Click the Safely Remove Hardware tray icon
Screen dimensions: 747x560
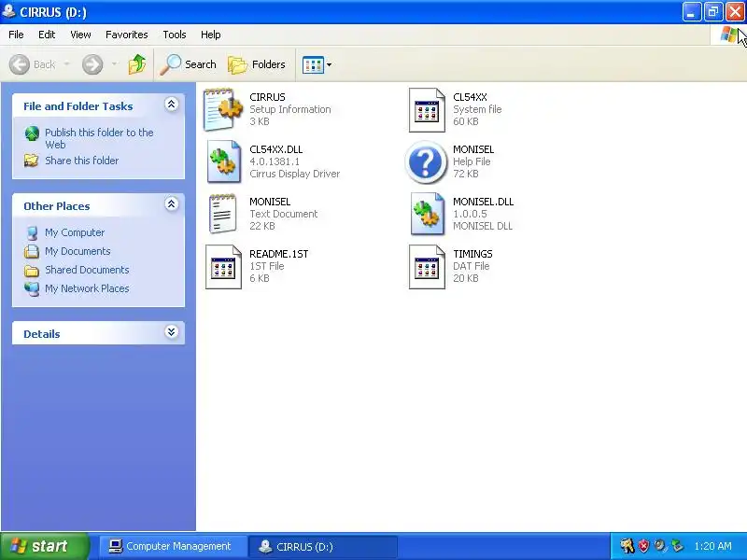tap(677, 546)
